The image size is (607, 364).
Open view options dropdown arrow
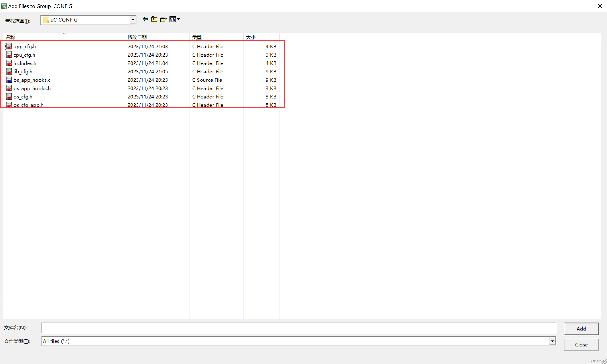(x=179, y=19)
